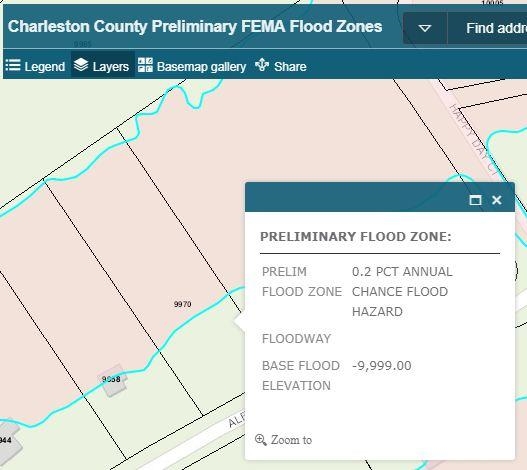This screenshot has height=470, width=527.
Task: Click the Zoom to link
Action: click(x=291, y=440)
